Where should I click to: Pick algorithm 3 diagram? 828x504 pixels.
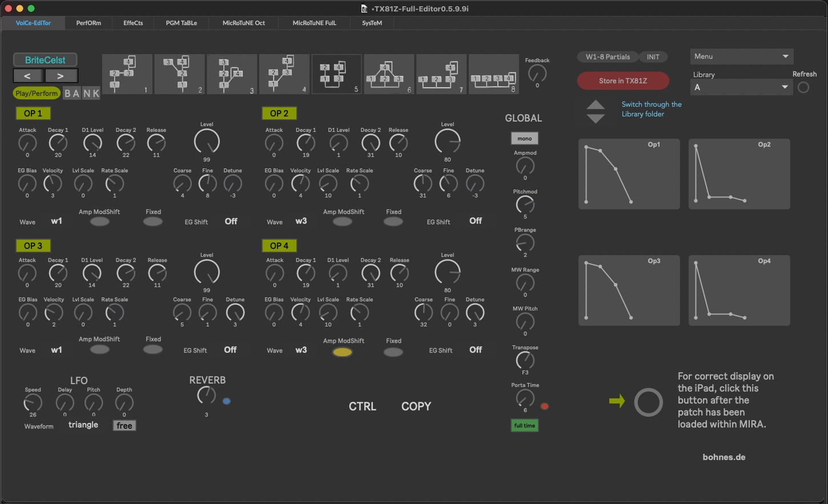[x=232, y=74]
